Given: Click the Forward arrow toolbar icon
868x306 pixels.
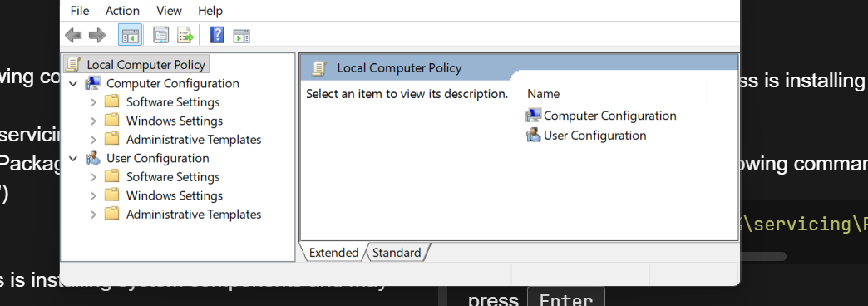Looking at the screenshot, I should pos(97,36).
